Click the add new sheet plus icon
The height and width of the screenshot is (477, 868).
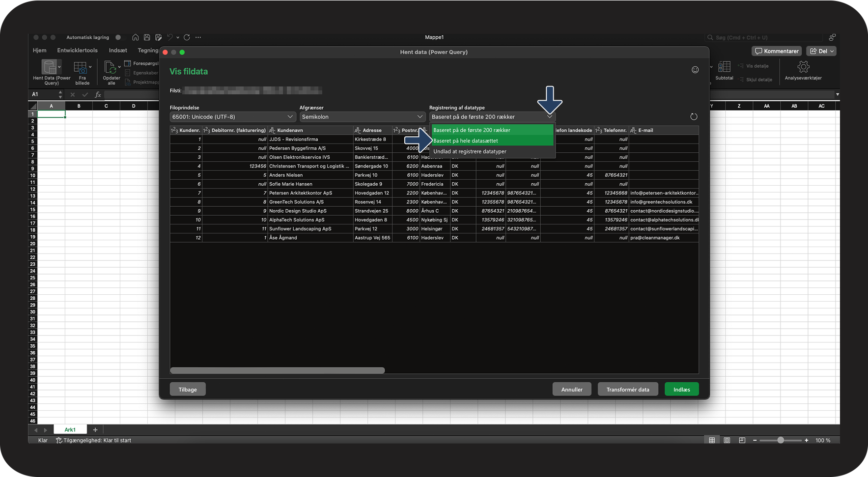95,430
